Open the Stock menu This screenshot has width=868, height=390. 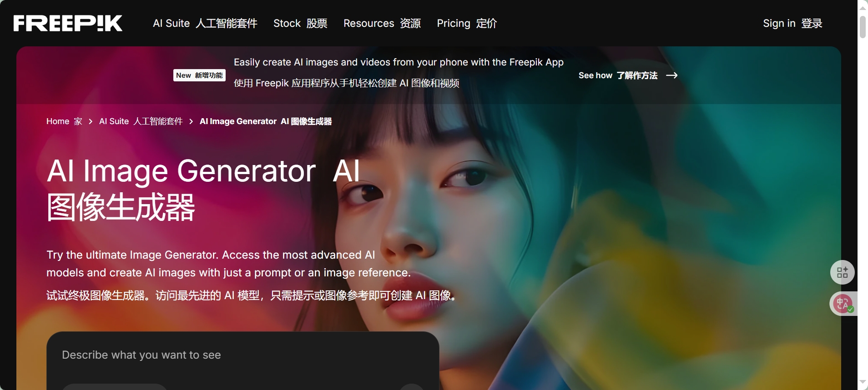tap(300, 23)
